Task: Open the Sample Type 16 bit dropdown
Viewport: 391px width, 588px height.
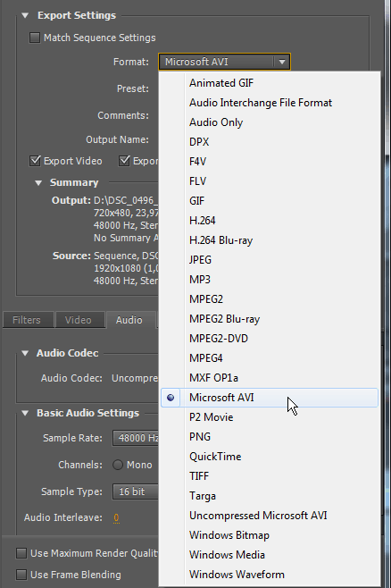Action: tap(136, 491)
